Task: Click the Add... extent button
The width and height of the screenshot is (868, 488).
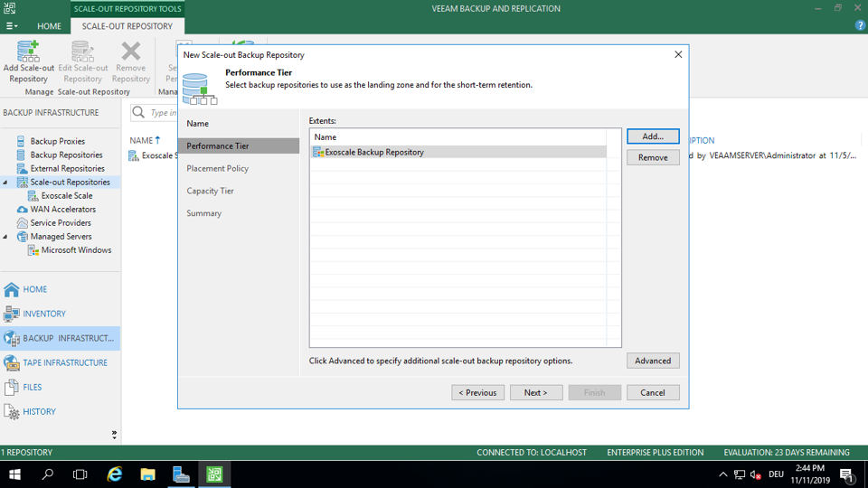Action: pos(653,136)
